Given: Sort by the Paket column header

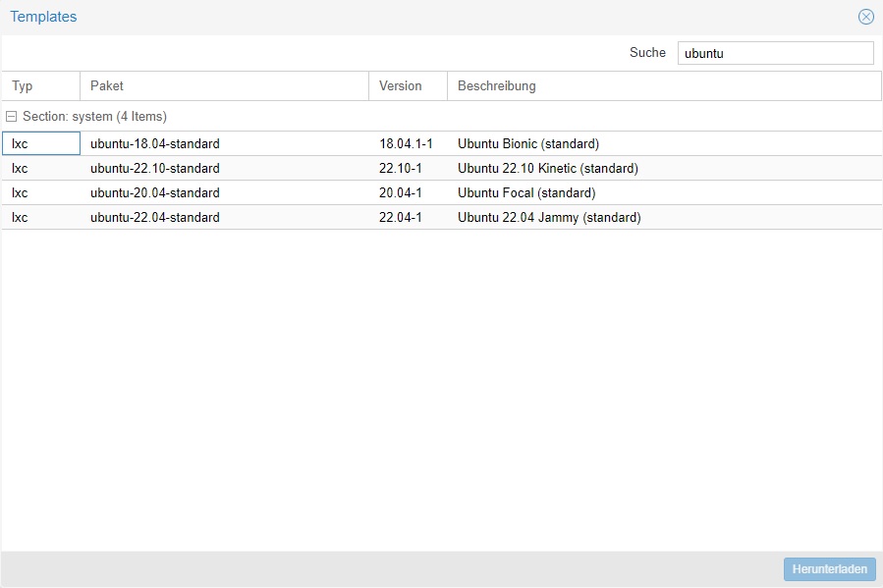Looking at the screenshot, I should click(225, 86).
